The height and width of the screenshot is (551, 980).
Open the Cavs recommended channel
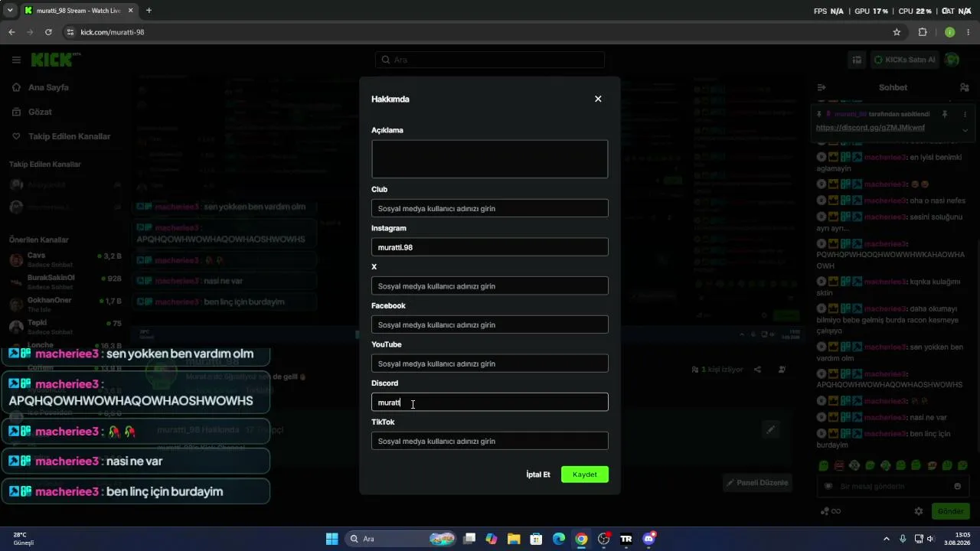[65, 259]
